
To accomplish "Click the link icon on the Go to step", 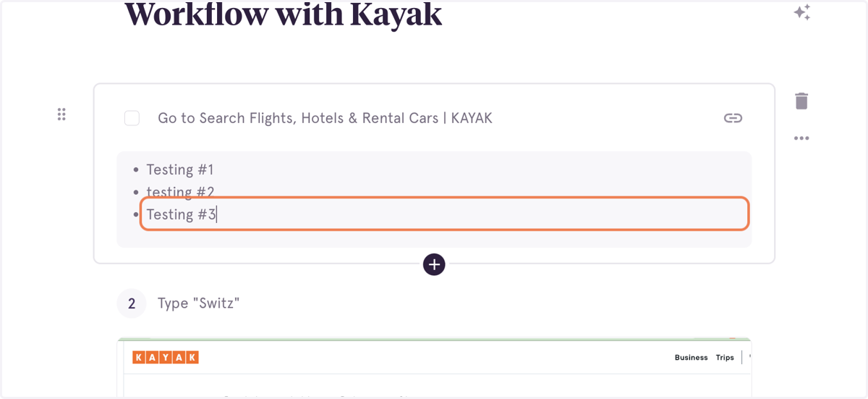I will [733, 118].
